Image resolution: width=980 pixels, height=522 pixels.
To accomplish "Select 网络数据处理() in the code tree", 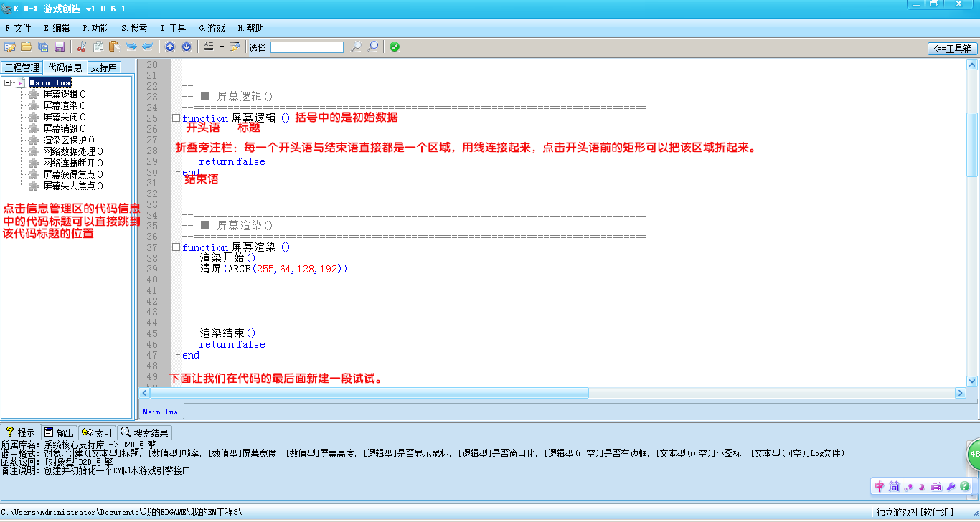I will (x=73, y=151).
